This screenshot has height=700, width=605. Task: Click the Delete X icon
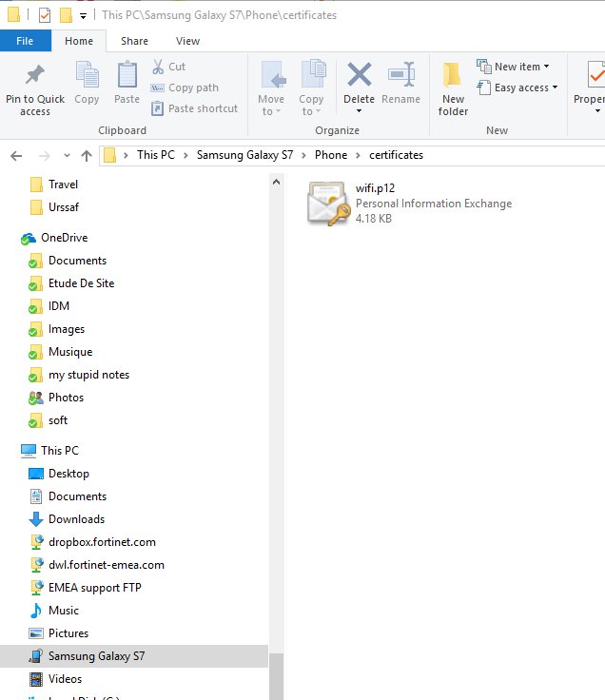click(x=360, y=74)
